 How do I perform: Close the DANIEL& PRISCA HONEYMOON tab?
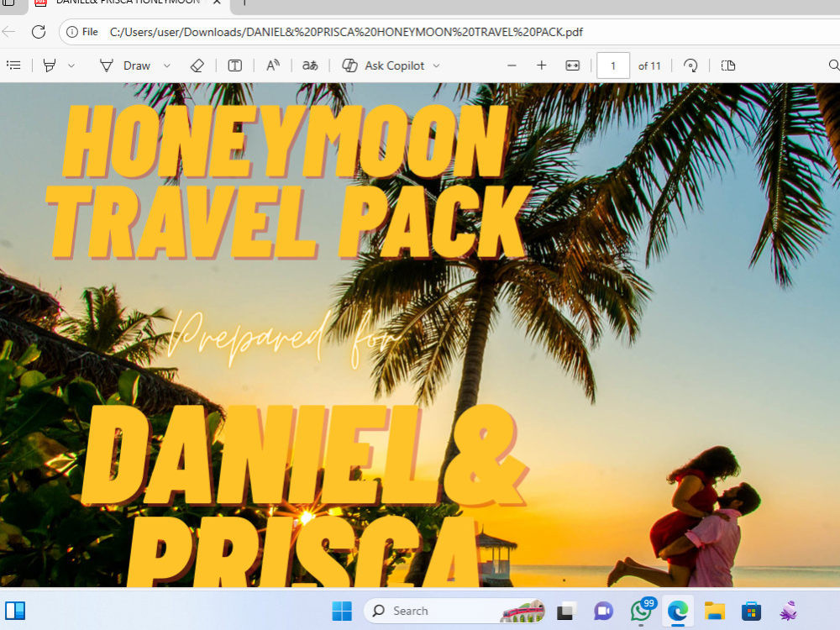(x=217, y=3)
